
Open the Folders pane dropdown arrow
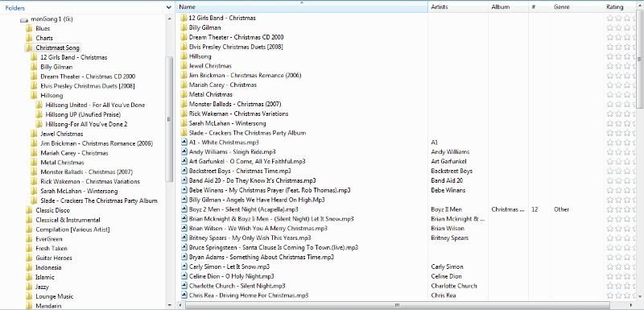click(169, 7)
